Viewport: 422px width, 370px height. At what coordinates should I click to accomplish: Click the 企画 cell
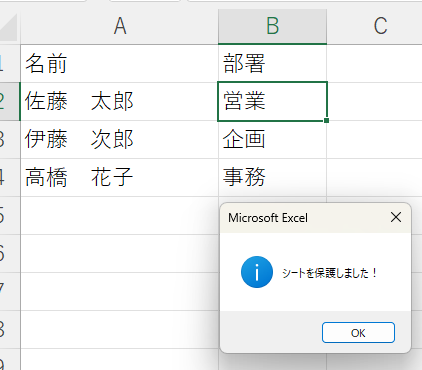point(272,139)
